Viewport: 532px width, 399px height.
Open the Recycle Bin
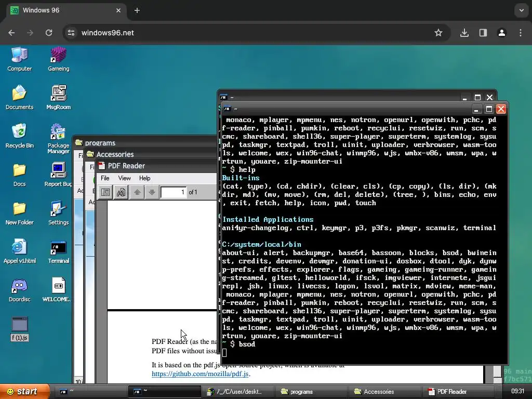tap(19, 136)
